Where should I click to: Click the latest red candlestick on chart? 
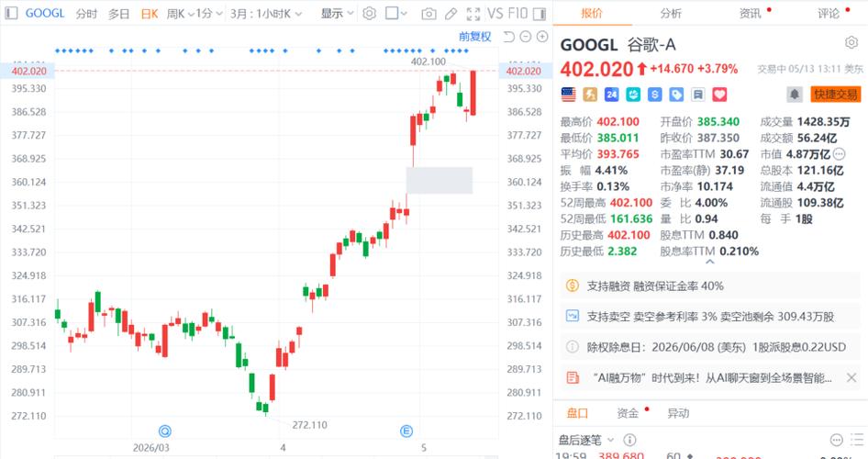[473, 93]
